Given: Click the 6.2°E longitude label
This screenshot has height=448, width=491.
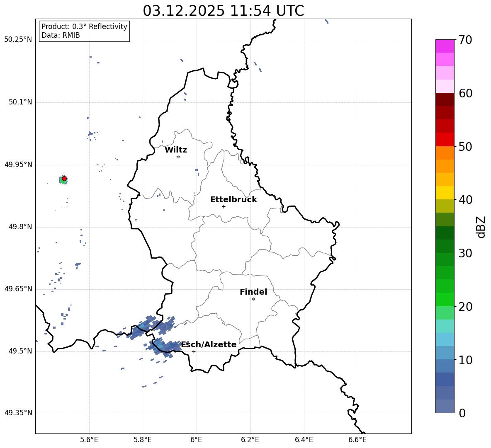Looking at the screenshot, I should (250, 440).
